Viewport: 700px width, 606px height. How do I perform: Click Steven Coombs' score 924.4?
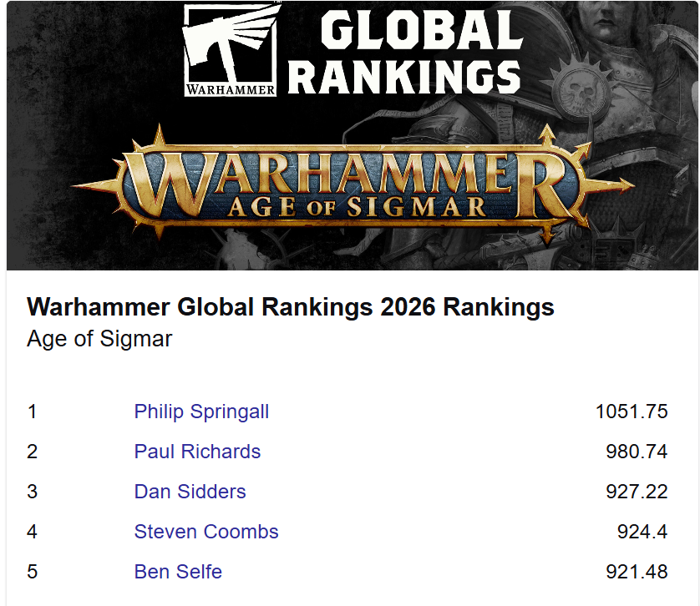click(x=642, y=532)
